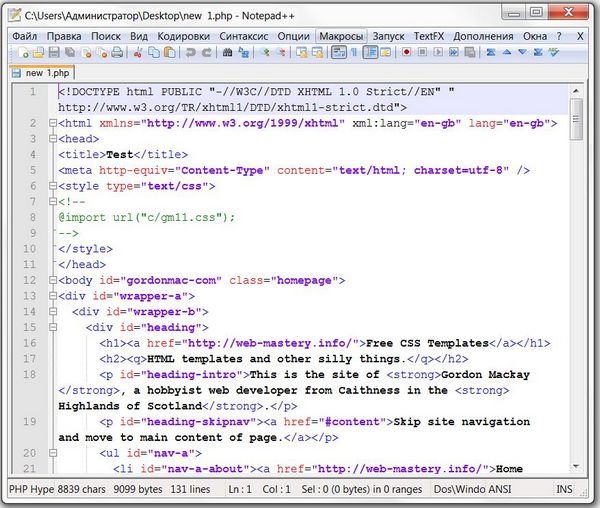Run macro multiple times icon
The image size is (600, 508).
[454, 52]
